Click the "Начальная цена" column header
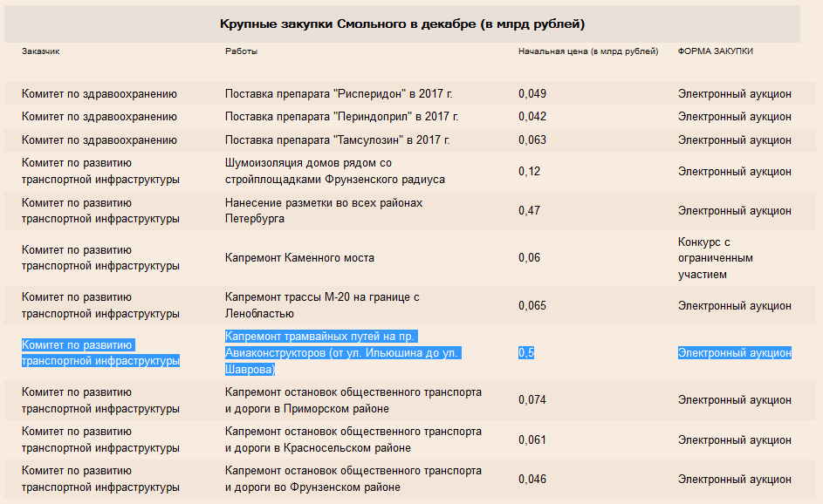 [587, 51]
